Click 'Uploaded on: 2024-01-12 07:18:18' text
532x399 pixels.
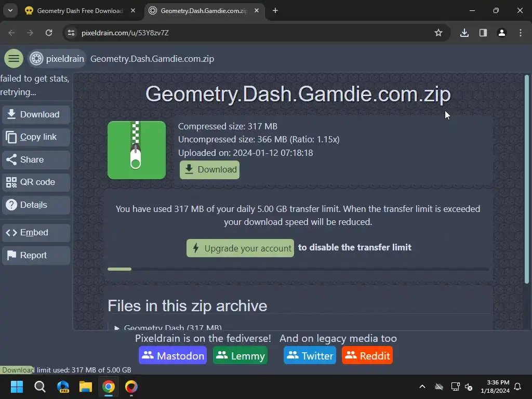(246, 153)
